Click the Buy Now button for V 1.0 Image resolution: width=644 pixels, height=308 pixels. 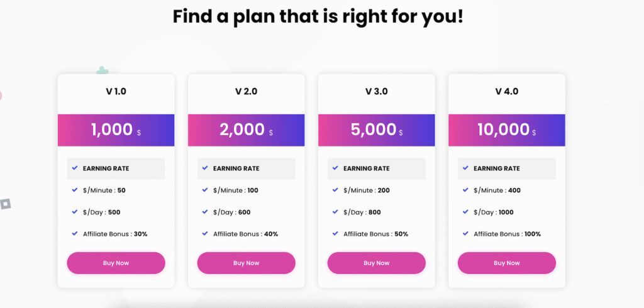tap(116, 263)
